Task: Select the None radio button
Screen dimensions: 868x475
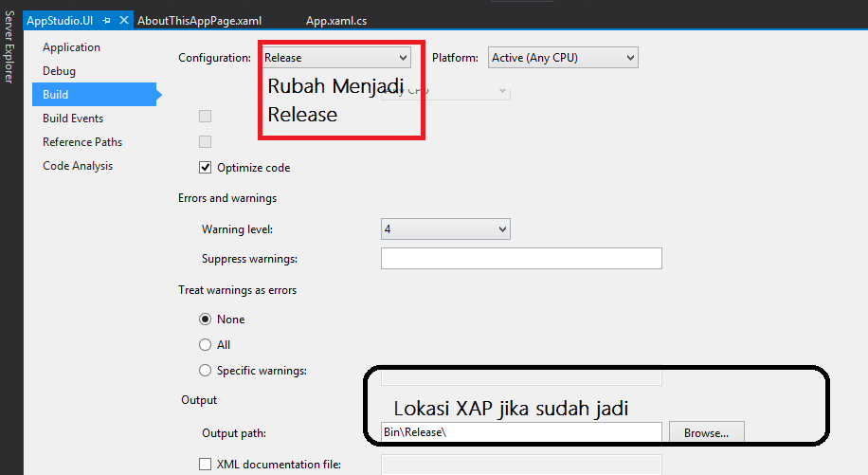Action: click(205, 320)
